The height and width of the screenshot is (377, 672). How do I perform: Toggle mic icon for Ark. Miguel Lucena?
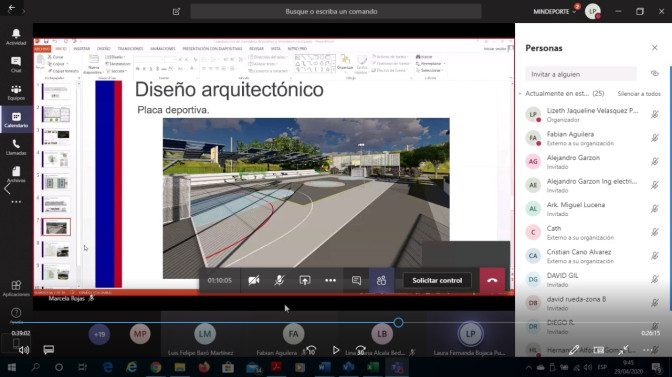click(654, 209)
